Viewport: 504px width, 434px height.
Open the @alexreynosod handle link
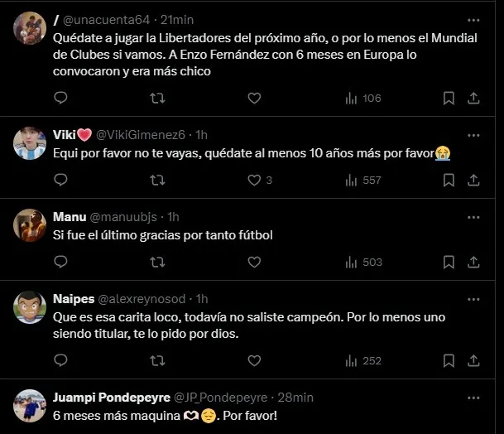click(142, 298)
